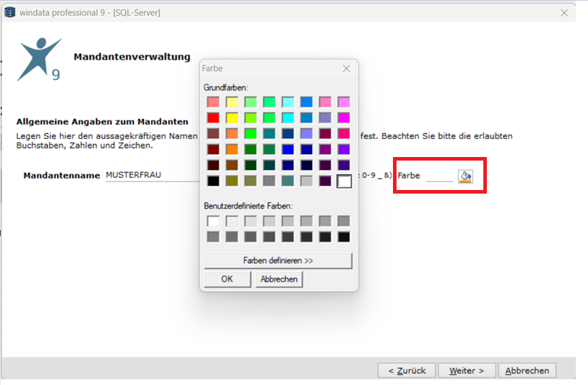This screenshot has height=385, width=588.
Task: Click the windata star figure logo
Action: tap(39, 60)
